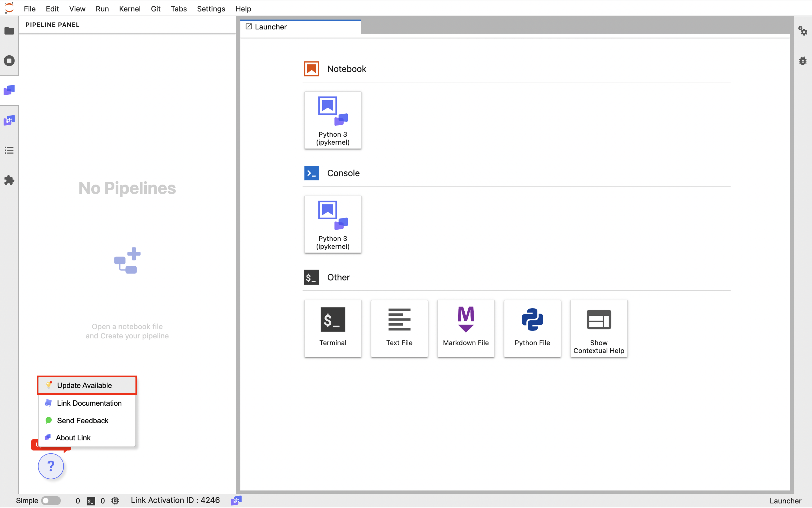Click the question mark help button

51,466
